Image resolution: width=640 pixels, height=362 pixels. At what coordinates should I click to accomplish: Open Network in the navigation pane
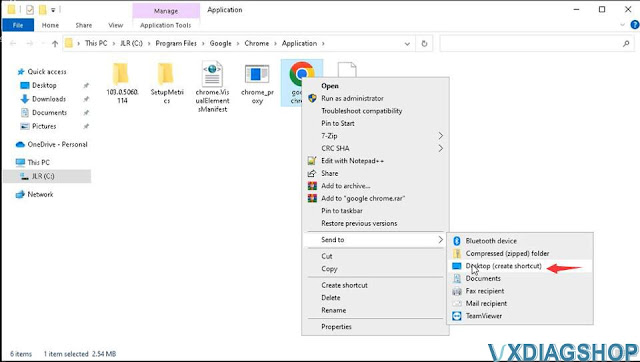(40, 194)
